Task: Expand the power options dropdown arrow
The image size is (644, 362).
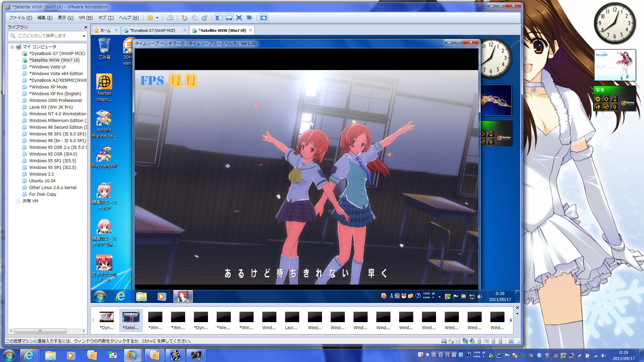Action: (157, 18)
